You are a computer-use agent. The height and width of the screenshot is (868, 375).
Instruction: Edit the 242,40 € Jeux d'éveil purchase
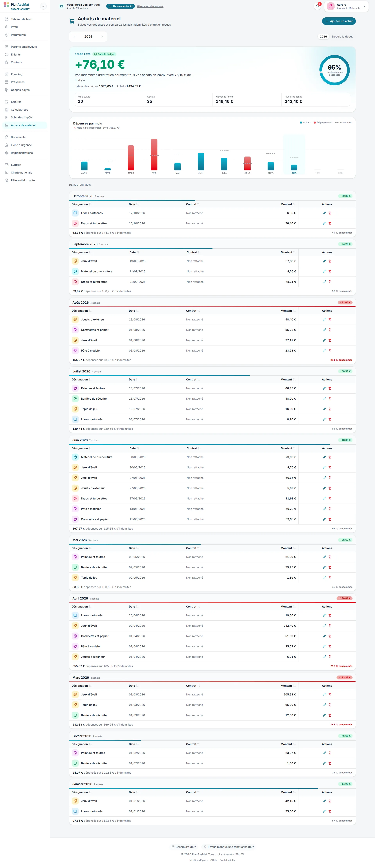(x=324, y=626)
